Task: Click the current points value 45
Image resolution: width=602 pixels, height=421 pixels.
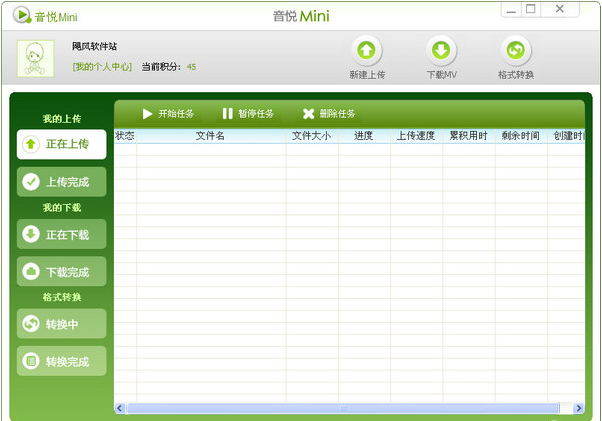Action: 191,67
